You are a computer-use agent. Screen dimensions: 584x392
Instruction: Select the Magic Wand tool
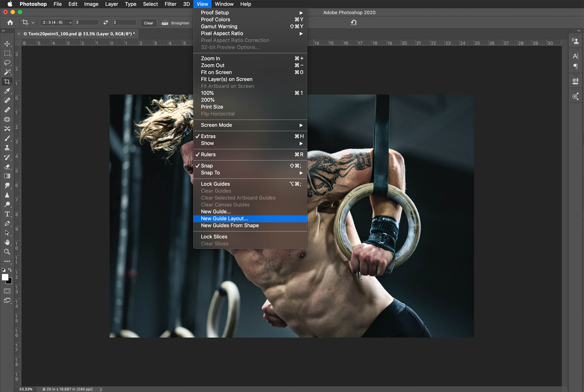click(7, 72)
